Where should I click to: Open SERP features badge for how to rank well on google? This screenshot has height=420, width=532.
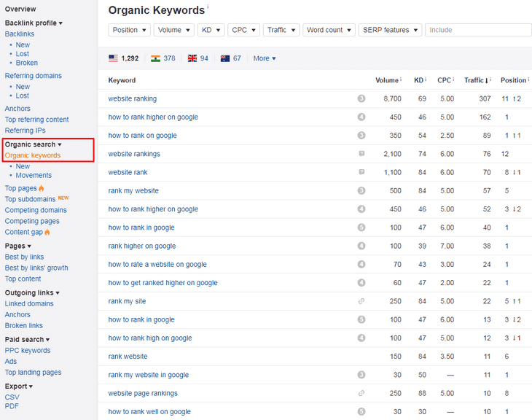tap(361, 411)
